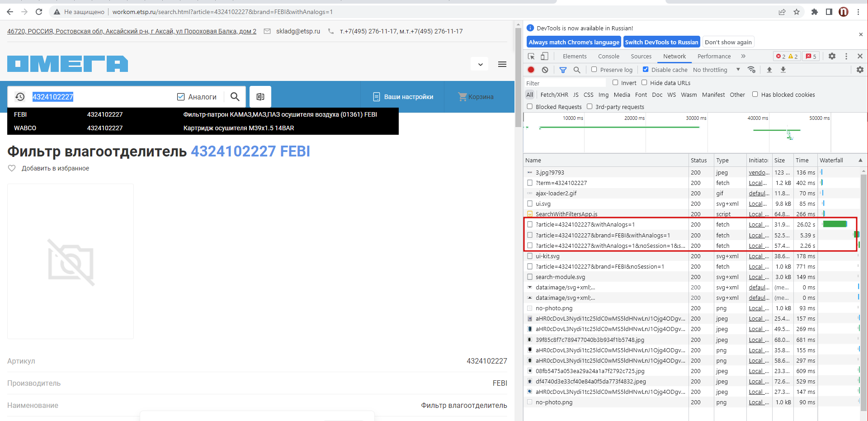Reload the page with refresh icon
Image resolution: width=868 pixels, height=421 pixels.
(39, 12)
